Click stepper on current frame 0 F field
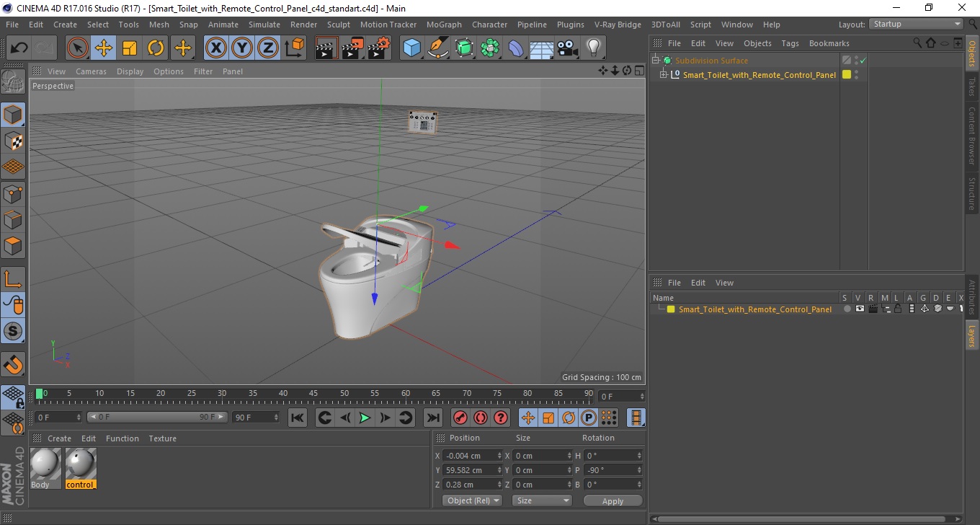The image size is (980, 525). (79, 418)
